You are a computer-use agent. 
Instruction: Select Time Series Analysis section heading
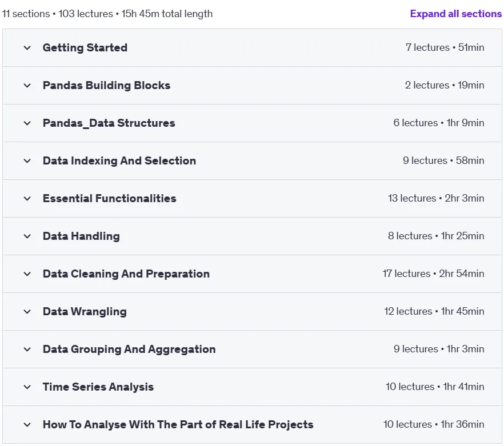(x=98, y=387)
